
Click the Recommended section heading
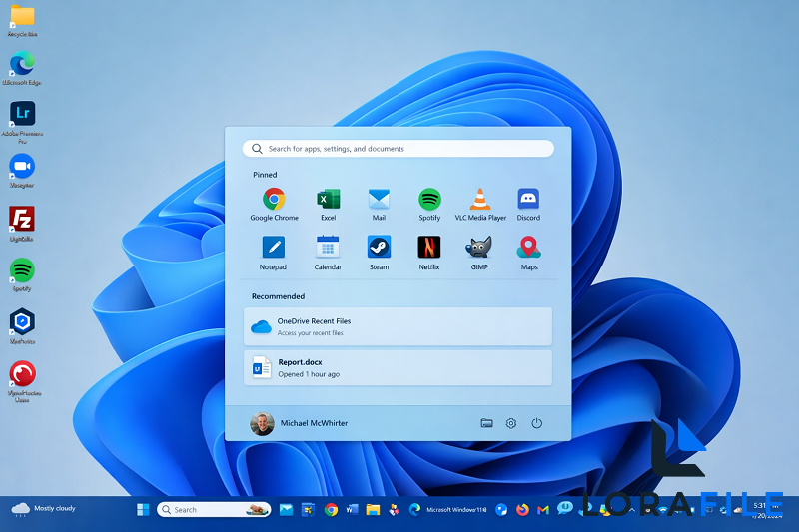coord(278,296)
